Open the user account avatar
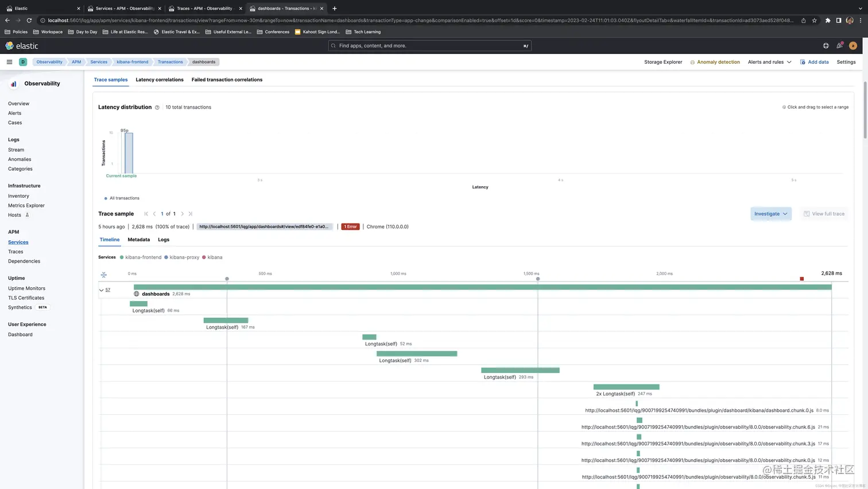 (853, 46)
